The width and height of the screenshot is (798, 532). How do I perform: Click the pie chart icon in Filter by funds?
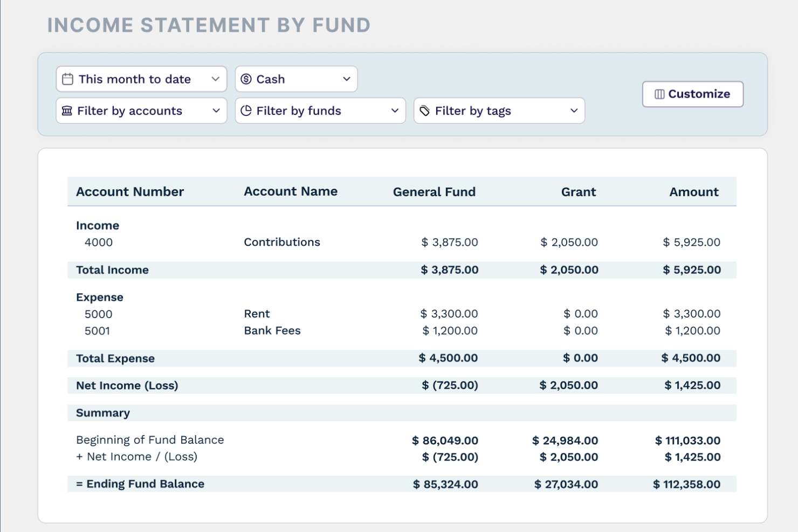coord(246,110)
